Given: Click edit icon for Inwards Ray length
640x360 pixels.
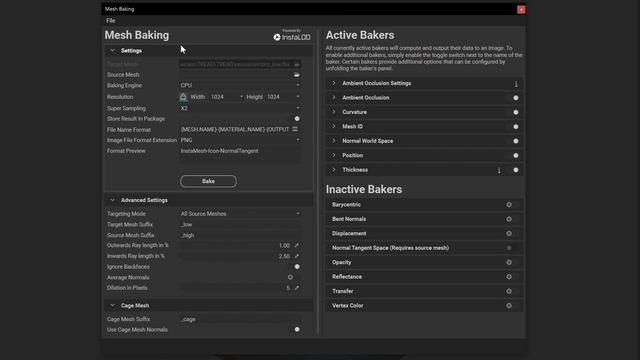Looking at the screenshot, I should click(297, 256).
